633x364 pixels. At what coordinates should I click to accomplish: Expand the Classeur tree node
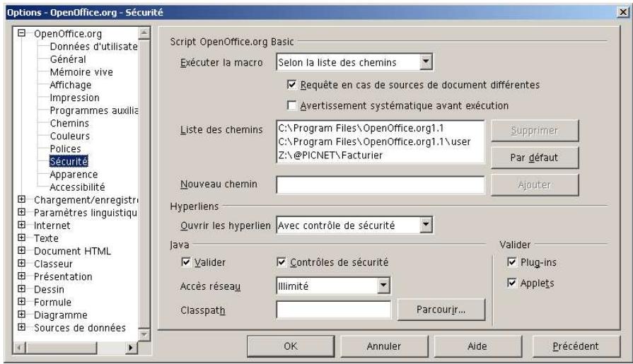(22, 263)
